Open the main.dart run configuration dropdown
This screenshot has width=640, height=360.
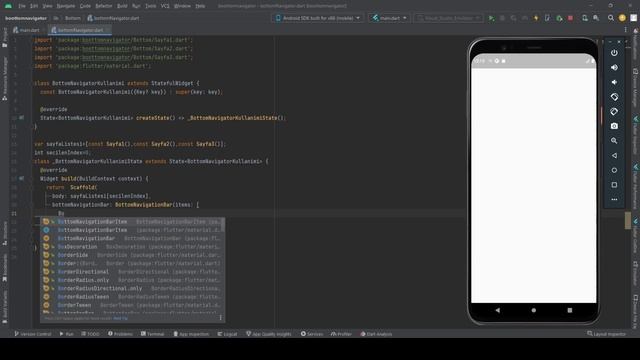click(x=389, y=18)
